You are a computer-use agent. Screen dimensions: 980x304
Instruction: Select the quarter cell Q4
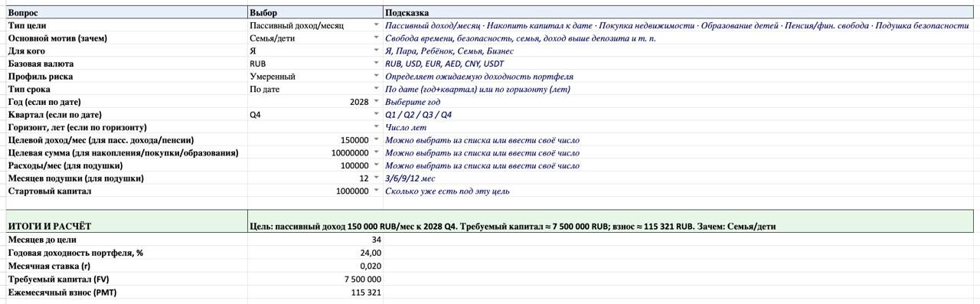(315, 114)
